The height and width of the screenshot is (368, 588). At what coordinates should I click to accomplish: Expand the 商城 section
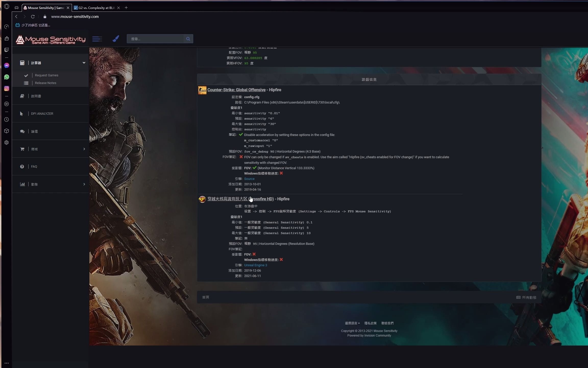pos(84,149)
